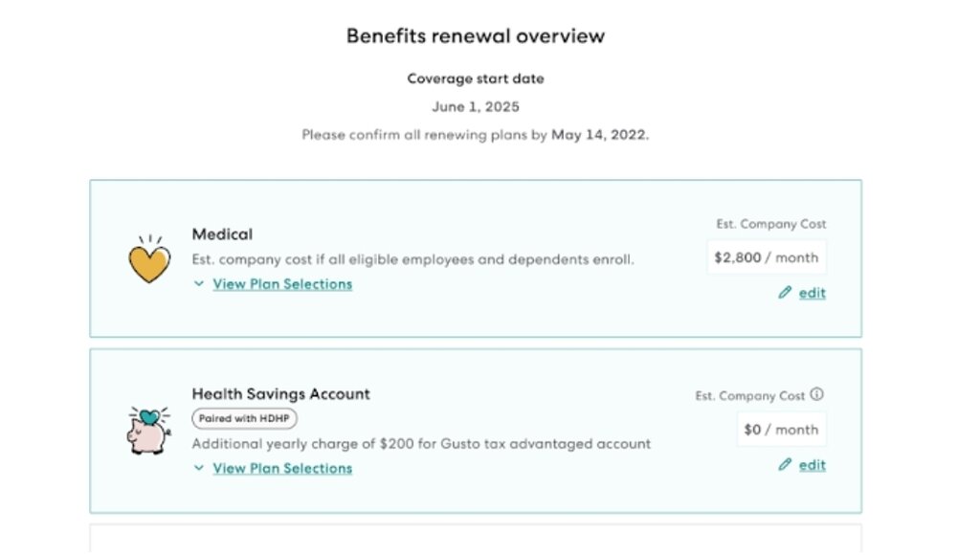Open View Plan Selections under Health Savings Account
This screenshot has height=555, width=980.
[x=282, y=468]
